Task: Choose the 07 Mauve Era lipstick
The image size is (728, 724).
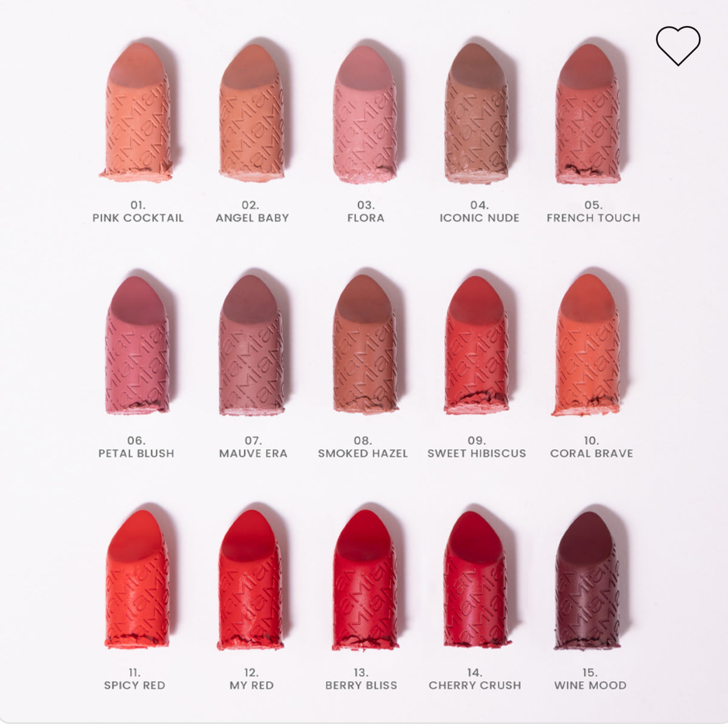Action: [x=251, y=345]
